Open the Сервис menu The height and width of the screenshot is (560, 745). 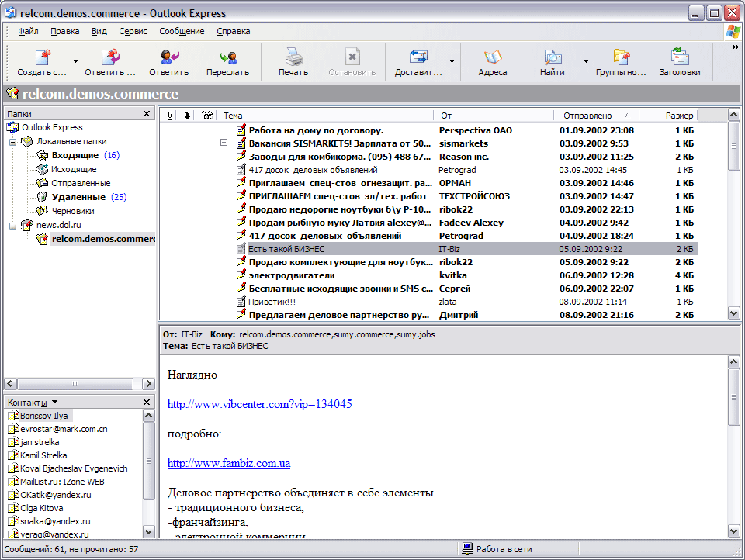[133, 31]
